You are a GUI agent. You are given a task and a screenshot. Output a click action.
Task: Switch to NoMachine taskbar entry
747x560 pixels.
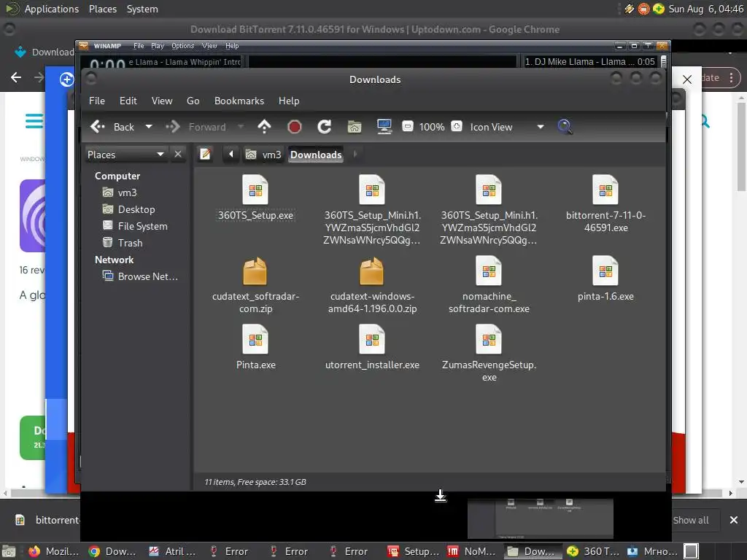(x=472, y=551)
